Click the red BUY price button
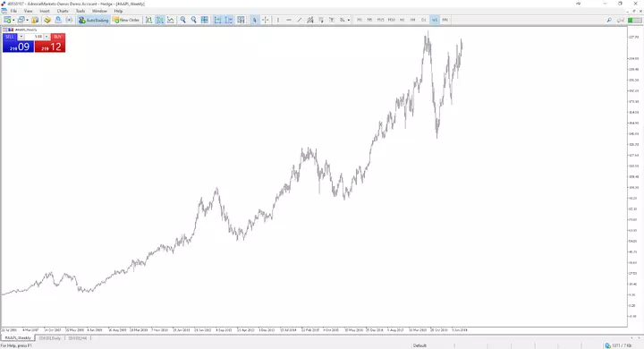 [x=50, y=47]
